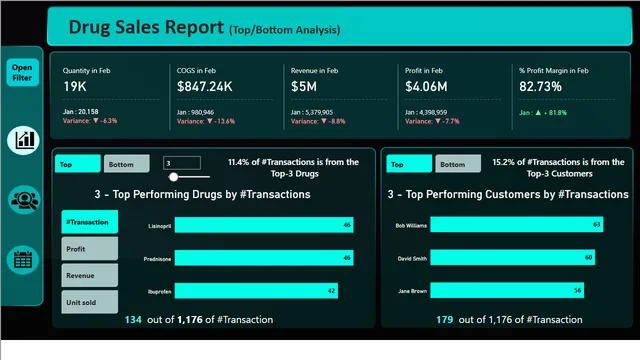Screen dimensions: 640x360
Task: Click the Open Filter button
Action: 22,72
